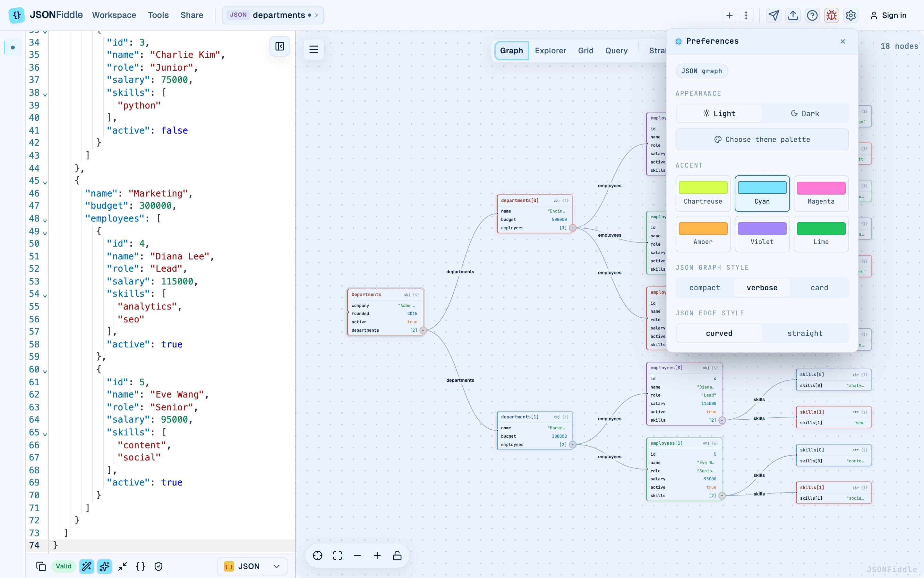Click the JSON graph chip
Image resolution: width=924 pixels, height=578 pixels.
pos(702,71)
